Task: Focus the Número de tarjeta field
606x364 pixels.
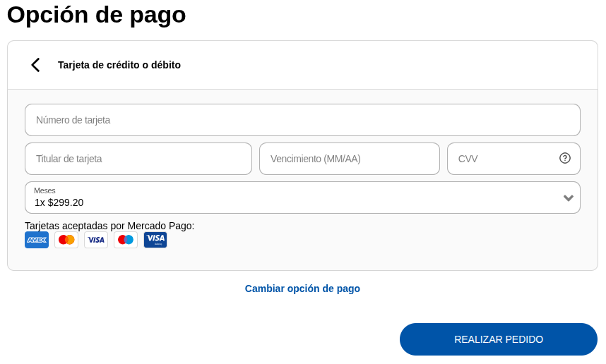Action: (302, 120)
